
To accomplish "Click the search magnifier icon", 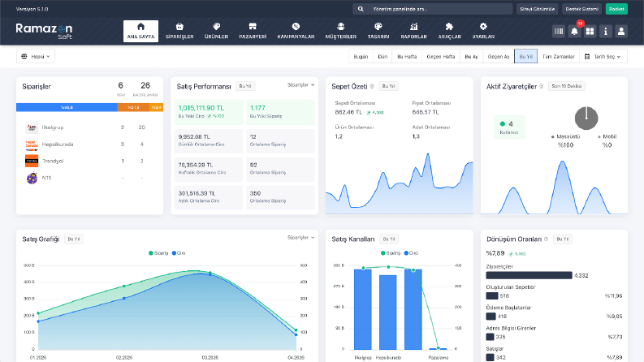I will pyautogui.click(x=361, y=9).
